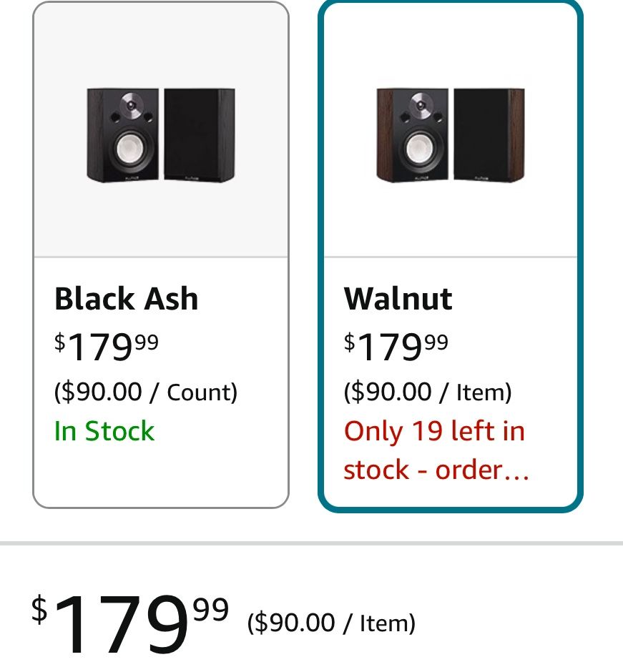Select the Black Ash speaker thumbnail

point(161,134)
